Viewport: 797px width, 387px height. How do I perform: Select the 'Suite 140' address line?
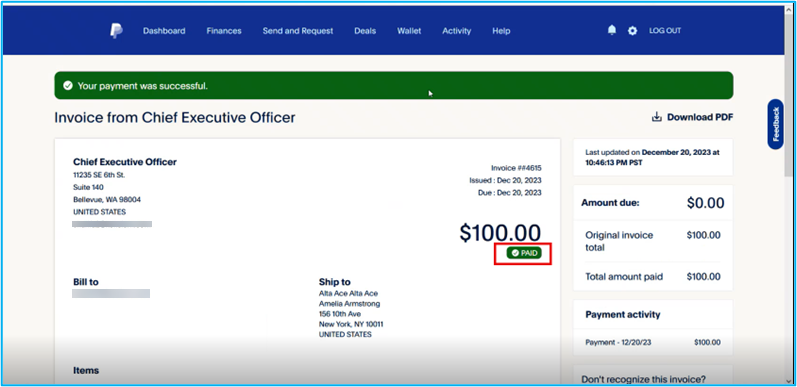click(87, 187)
